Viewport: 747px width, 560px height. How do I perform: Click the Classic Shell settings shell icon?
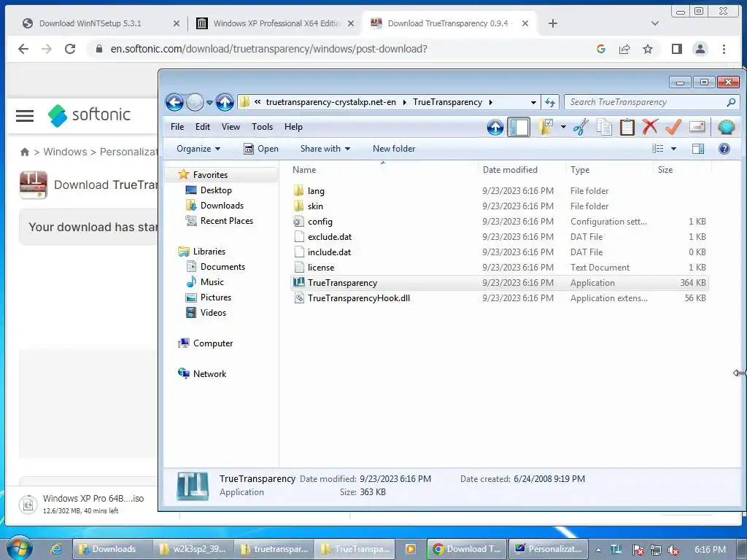pos(726,127)
